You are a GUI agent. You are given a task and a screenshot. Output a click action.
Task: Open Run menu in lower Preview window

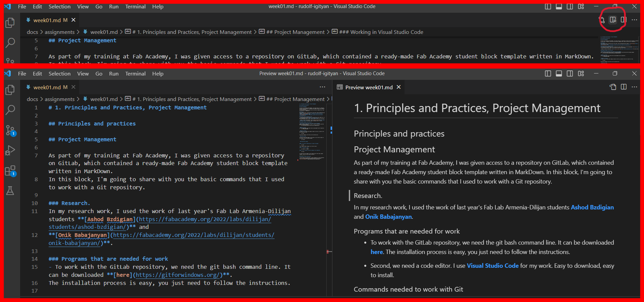114,73
